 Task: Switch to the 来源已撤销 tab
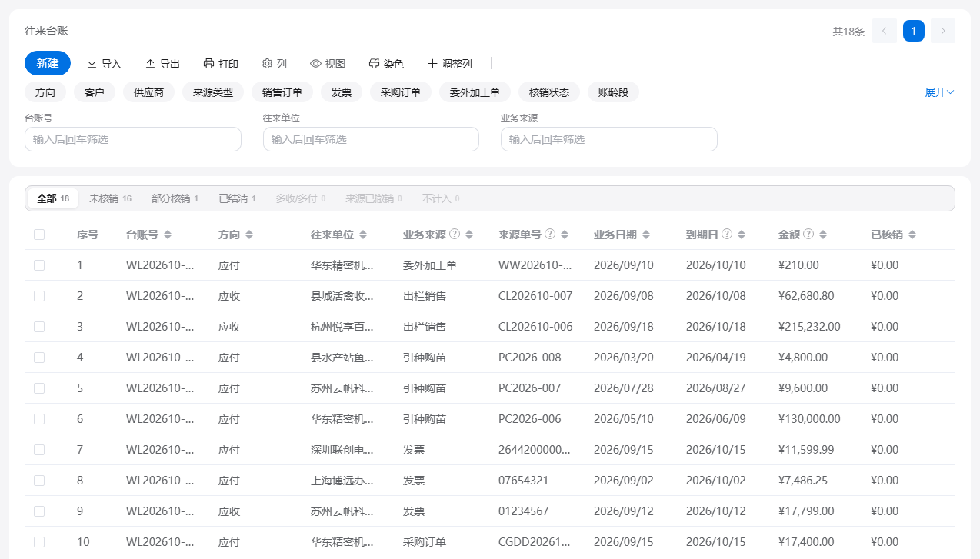pyautogui.click(x=374, y=198)
